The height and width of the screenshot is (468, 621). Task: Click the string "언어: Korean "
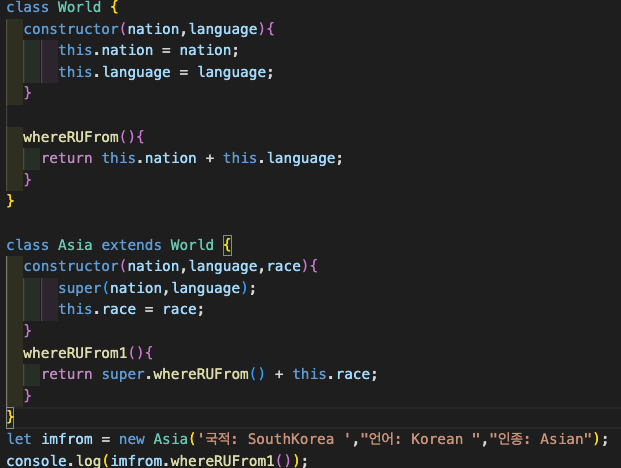pos(421,439)
